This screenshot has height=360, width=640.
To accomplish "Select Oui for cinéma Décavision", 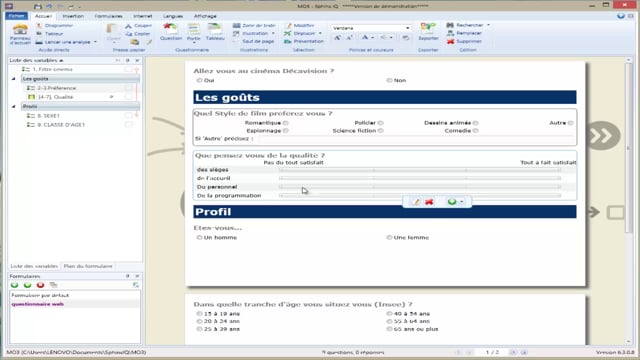I will pyautogui.click(x=199, y=80).
